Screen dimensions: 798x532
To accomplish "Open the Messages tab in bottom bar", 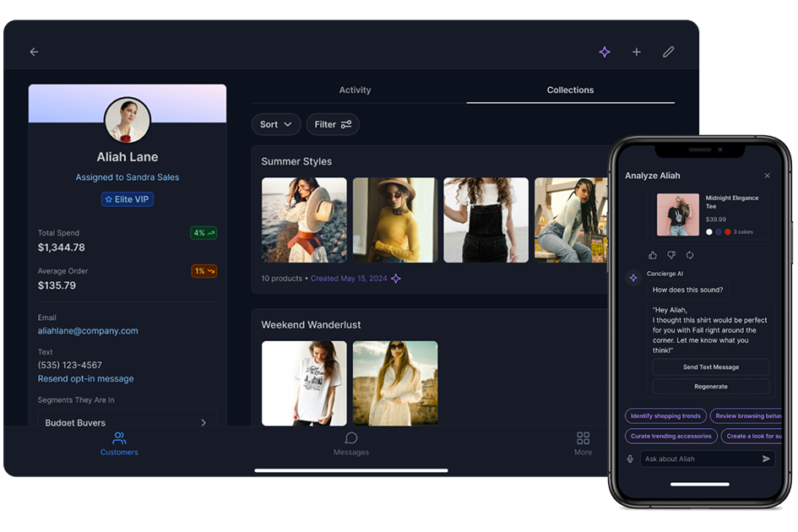I will (351, 443).
